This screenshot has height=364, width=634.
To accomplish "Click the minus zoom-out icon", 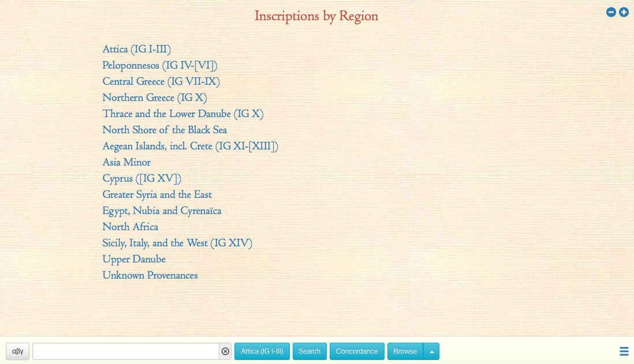I will [611, 12].
